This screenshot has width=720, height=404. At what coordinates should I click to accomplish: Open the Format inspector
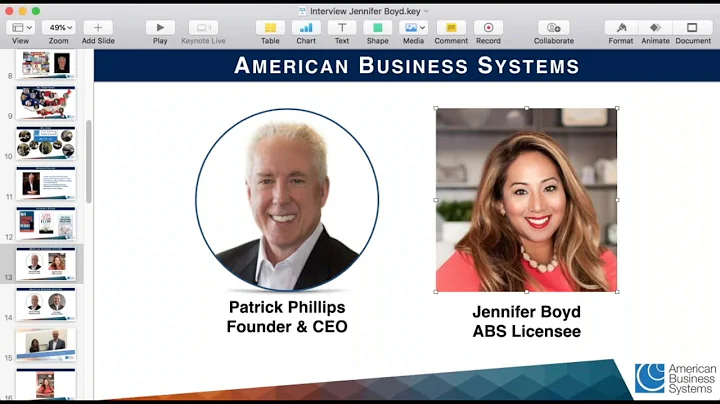[621, 28]
